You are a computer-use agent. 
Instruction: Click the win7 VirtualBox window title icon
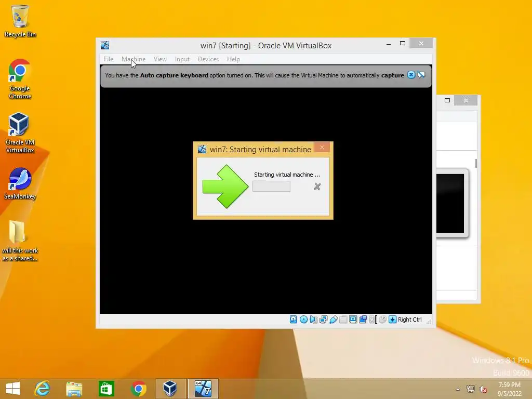(x=105, y=45)
